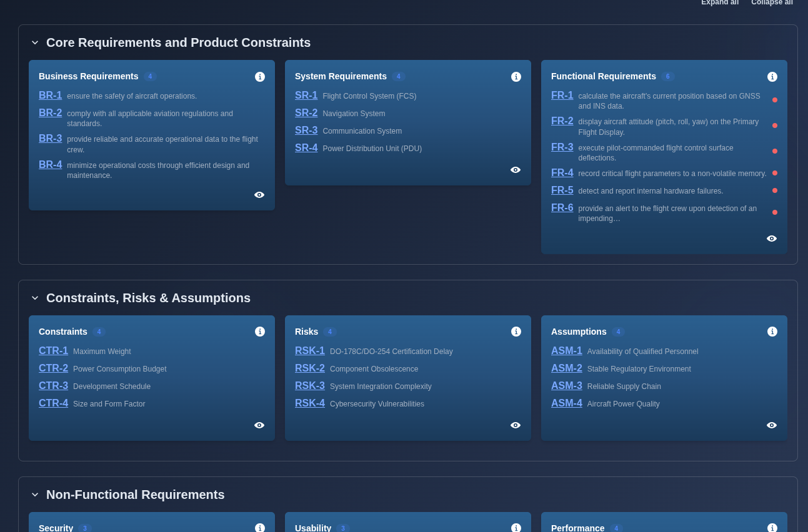Open info icon for Risks card
Image resolution: width=808 pixels, height=532 pixels.
click(516, 332)
